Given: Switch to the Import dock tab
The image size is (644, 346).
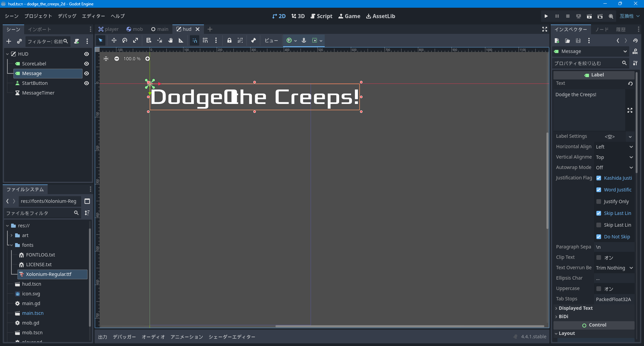Looking at the screenshot, I should click(x=40, y=30).
